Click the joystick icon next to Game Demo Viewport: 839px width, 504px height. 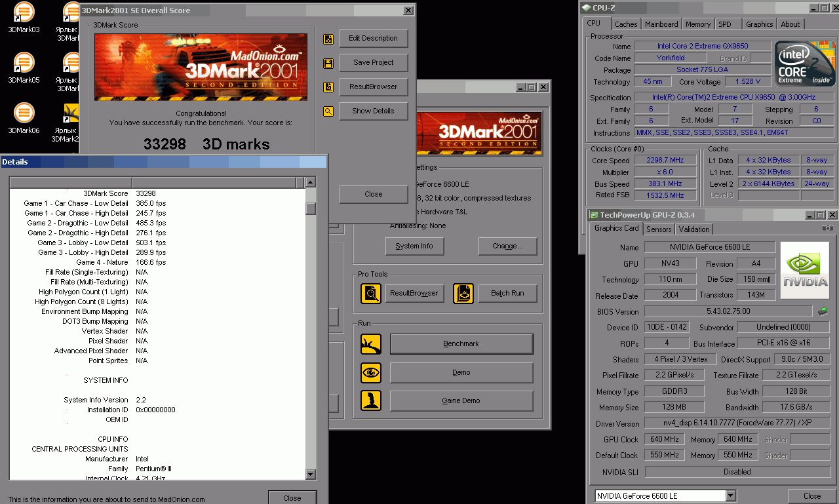371,400
